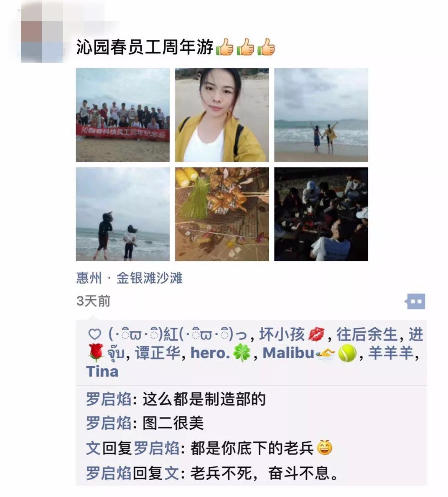This screenshot has height=497, width=448.
Task: View liker profile Malibu
Action: 310,353
